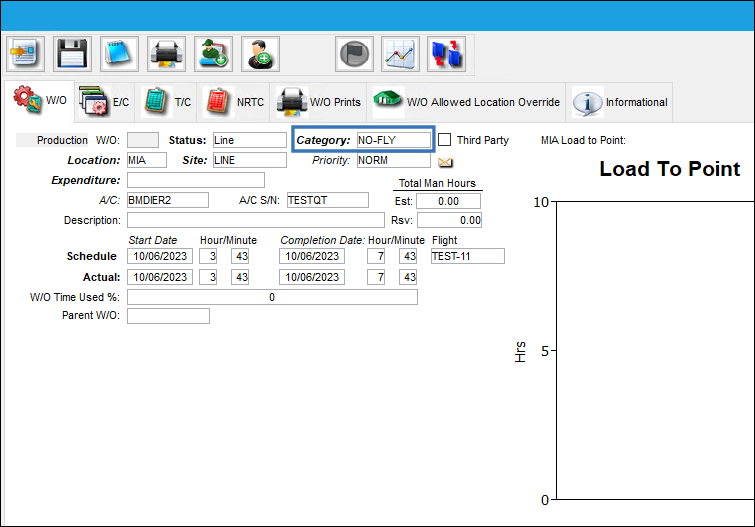755x527 pixels.
Task: Open W/O Allowed Location Override tab
Action: pos(467,102)
